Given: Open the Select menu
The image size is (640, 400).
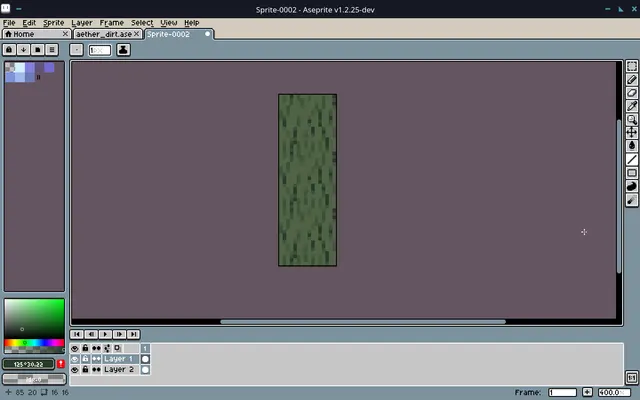Looking at the screenshot, I should point(142,23).
